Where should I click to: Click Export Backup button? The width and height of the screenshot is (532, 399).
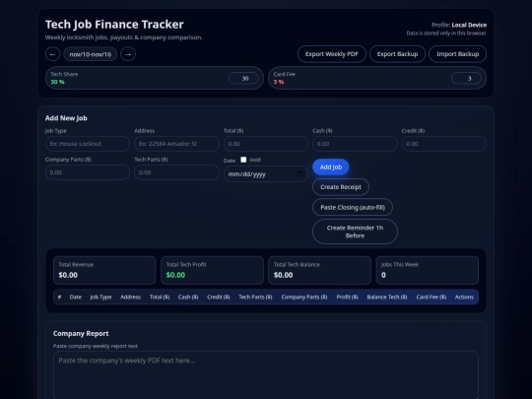click(x=397, y=54)
